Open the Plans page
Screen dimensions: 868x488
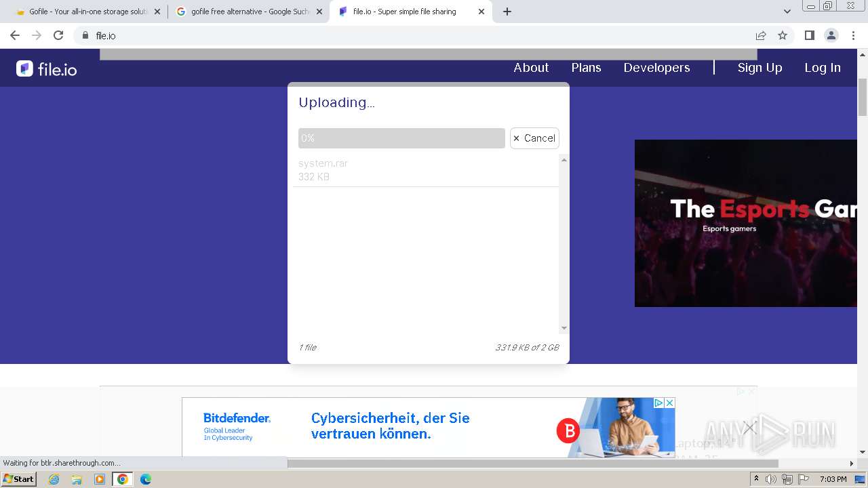click(x=586, y=68)
